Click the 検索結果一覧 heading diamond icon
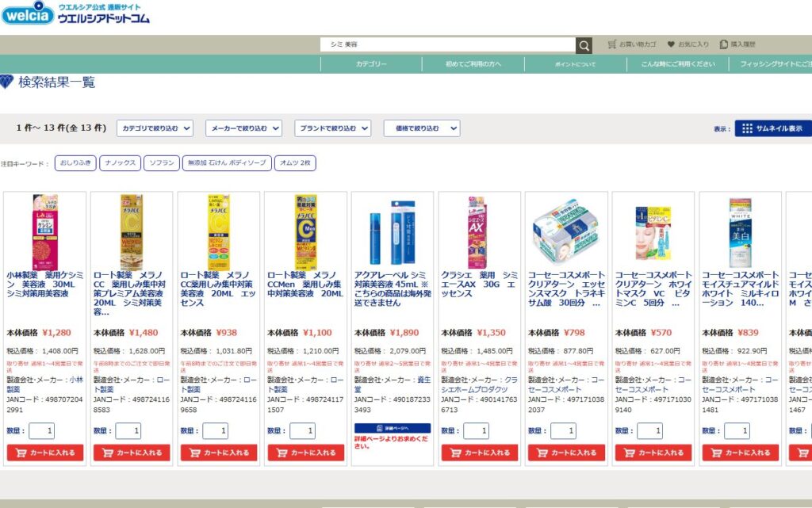This screenshot has width=812, height=508. pos(6,82)
